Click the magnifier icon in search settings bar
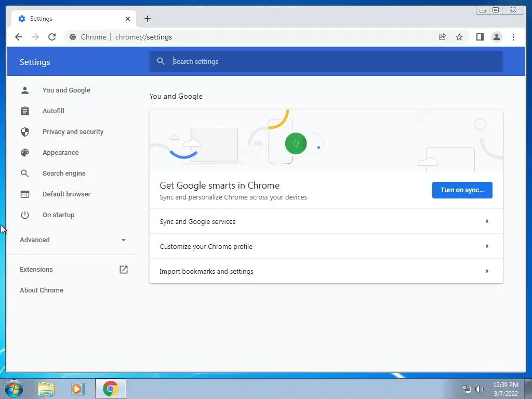Screen dimensions: 532x399 (x=161, y=61)
